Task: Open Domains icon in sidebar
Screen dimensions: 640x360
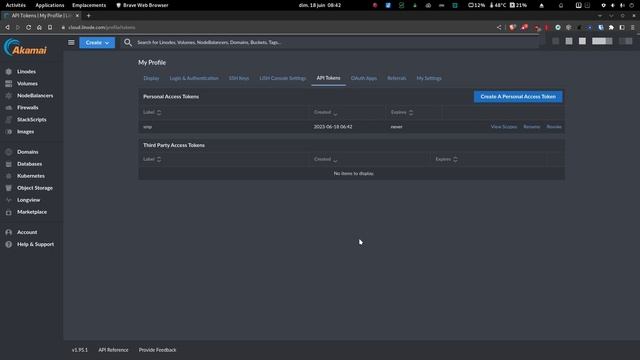Action: tap(9, 152)
